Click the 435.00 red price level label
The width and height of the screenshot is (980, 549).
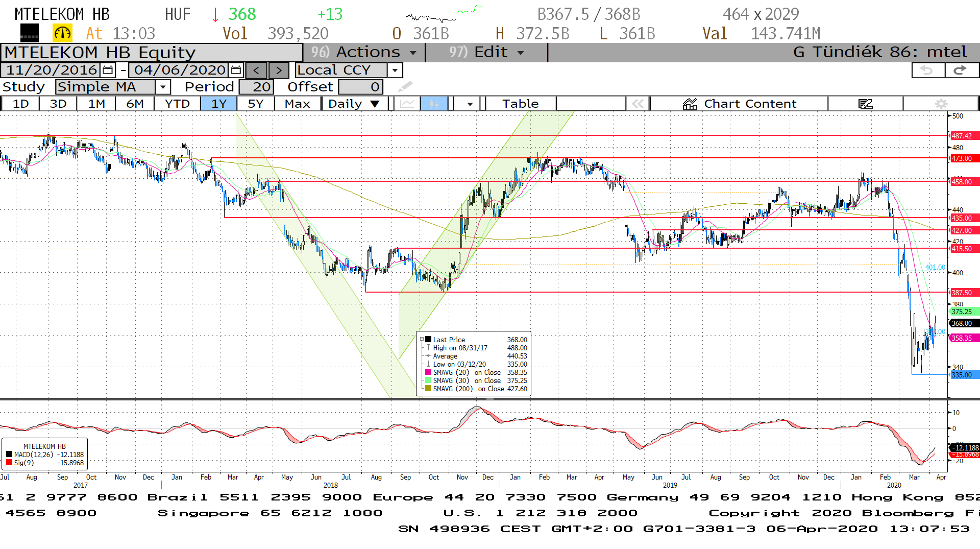click(964, 218)
